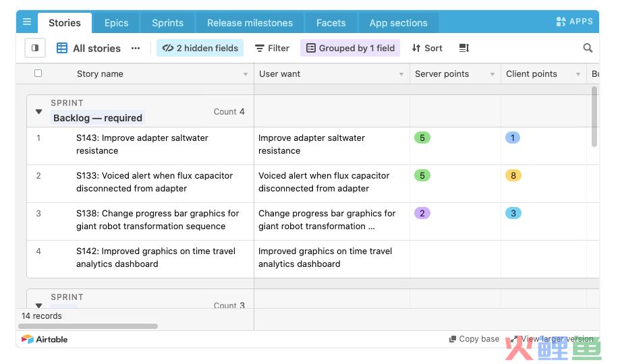Click the purple 2 server points badge
The height and width of the screenshot is (364, 618).
point(422,213)
